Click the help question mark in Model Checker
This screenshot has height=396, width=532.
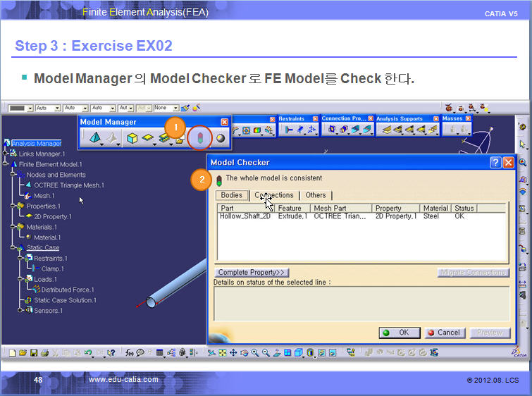click(495, 163)
